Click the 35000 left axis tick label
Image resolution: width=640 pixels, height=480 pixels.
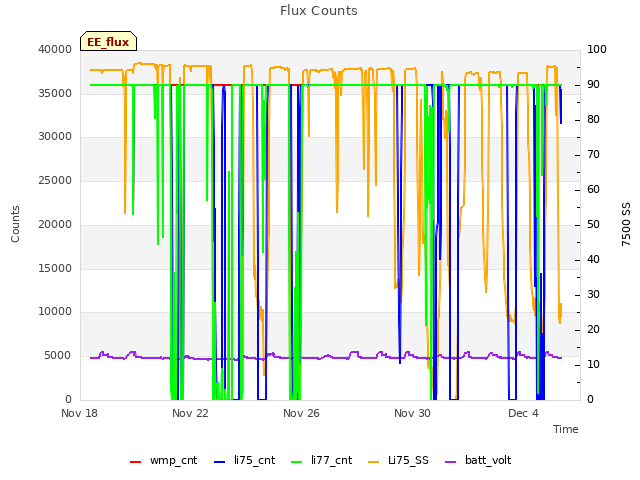click(55, 93)
